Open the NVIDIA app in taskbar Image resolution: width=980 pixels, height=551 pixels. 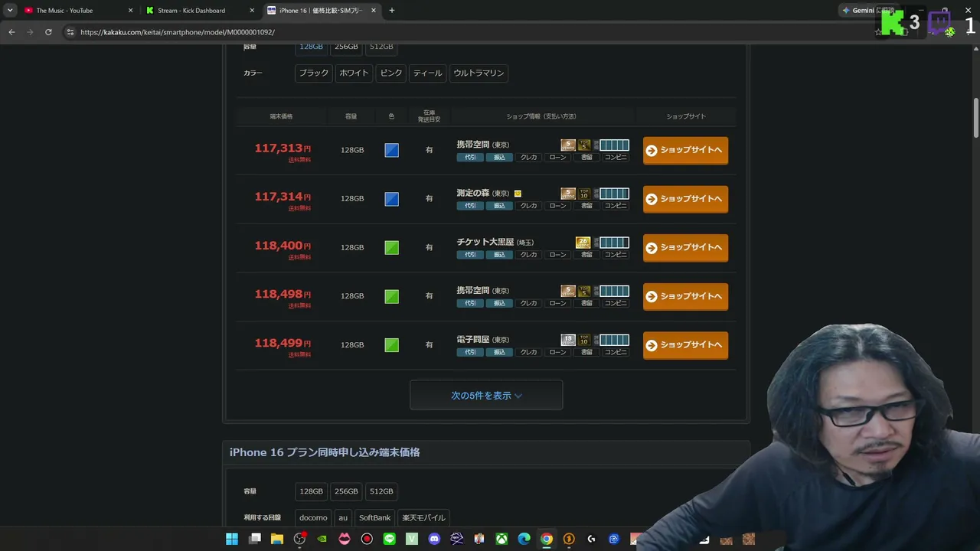322,539
